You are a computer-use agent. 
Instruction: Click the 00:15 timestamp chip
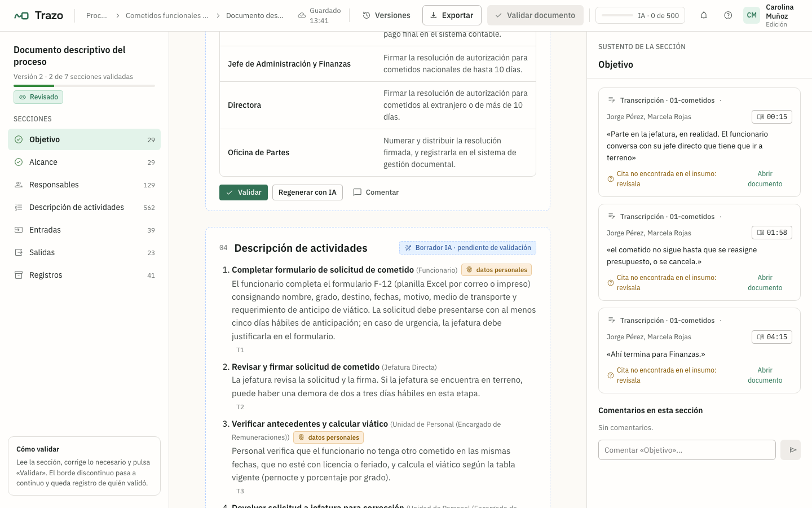pos(772,117)
